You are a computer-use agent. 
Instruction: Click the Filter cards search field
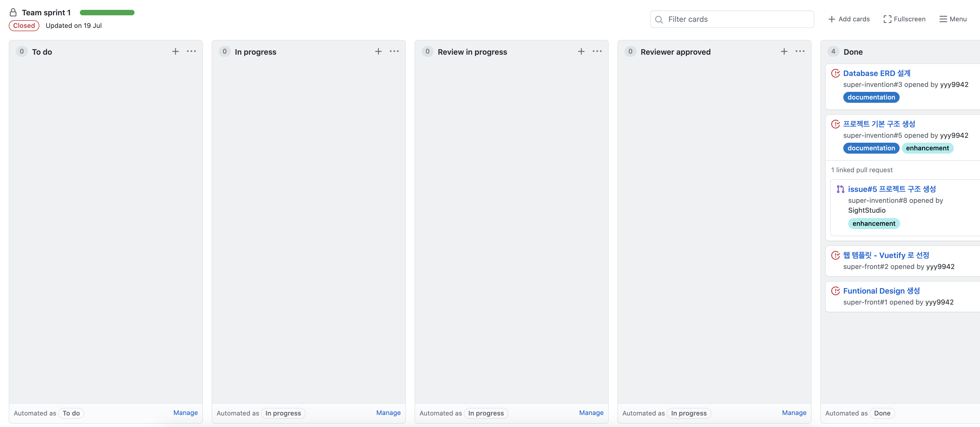click(732, 19)
